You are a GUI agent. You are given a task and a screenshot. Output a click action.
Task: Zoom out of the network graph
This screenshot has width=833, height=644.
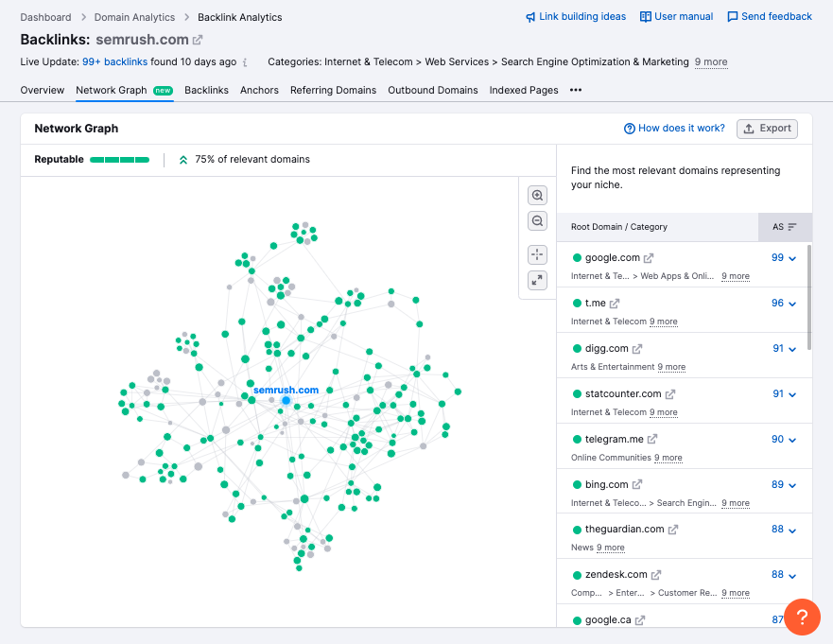point(538,221)
